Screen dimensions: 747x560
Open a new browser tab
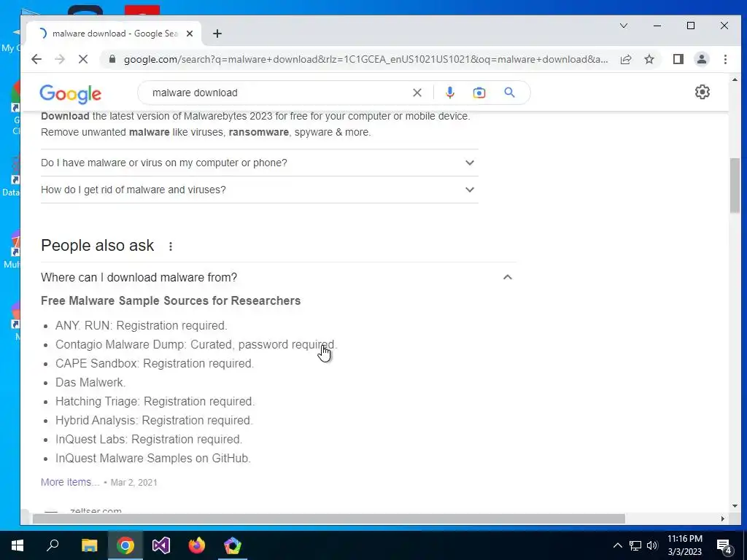[217, 34]
